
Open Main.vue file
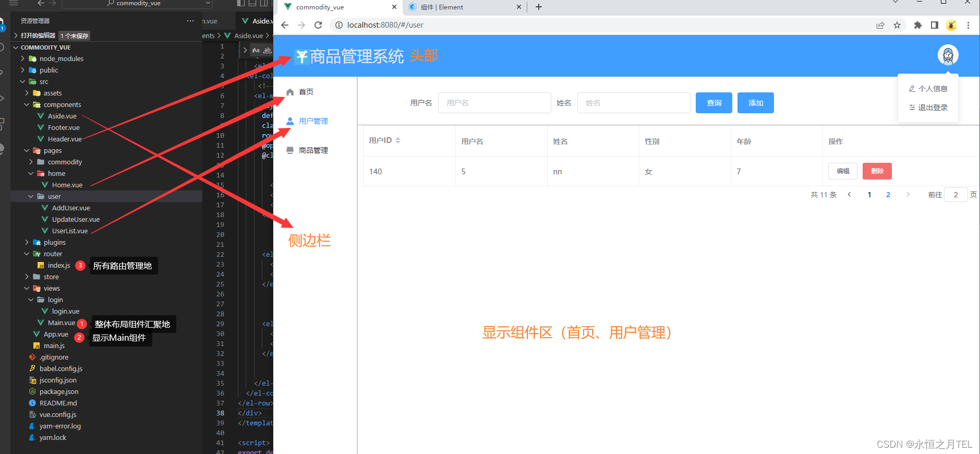click(62, 322)
